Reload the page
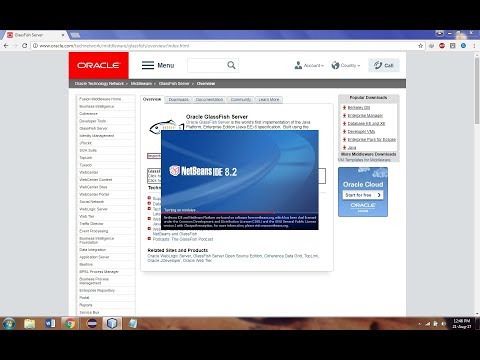The height and width of the screenshot is (360, 480). 25,46
